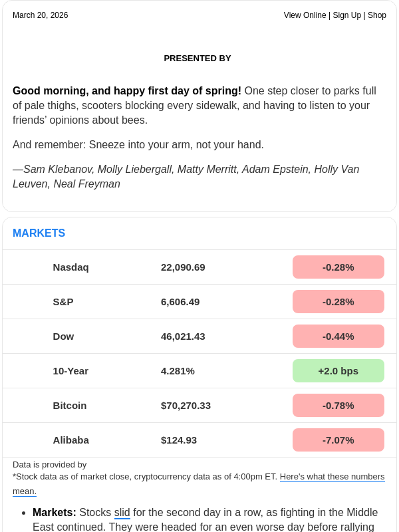Click the 'Data is provided by' text
Viewport: 399px width, 532px height.
[x=49, y=464]
